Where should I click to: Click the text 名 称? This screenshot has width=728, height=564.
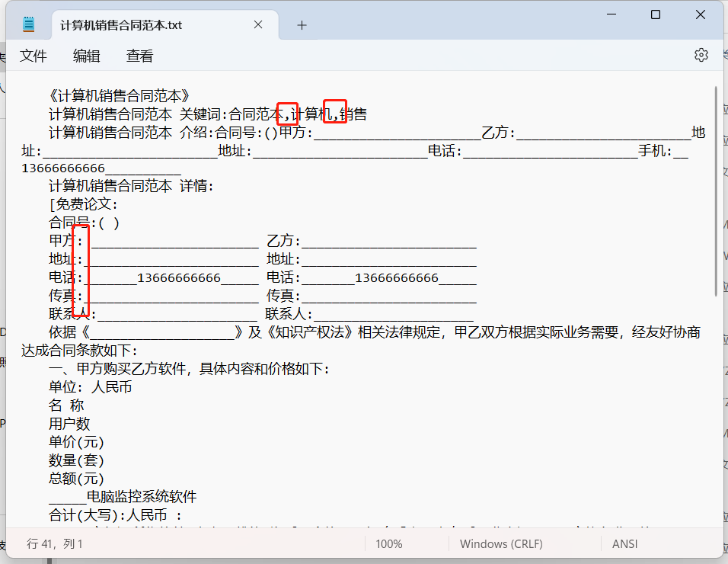click(x=66, y=405)
